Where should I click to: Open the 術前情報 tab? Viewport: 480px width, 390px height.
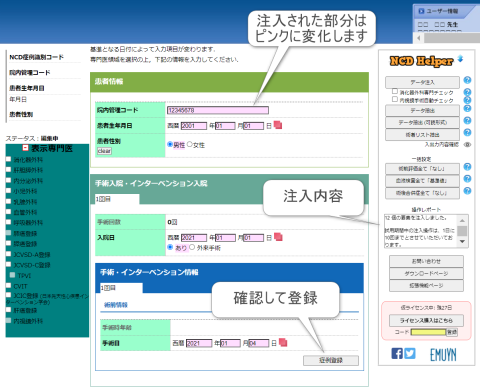click(116, 305)
